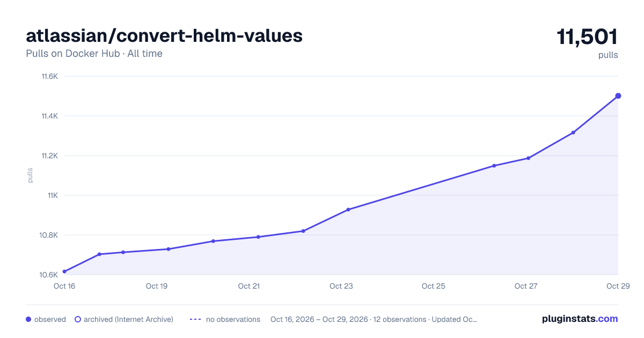Screen dimensions: 644x338
Task: Click the Oct 21 data point on line
Action: 258,237
